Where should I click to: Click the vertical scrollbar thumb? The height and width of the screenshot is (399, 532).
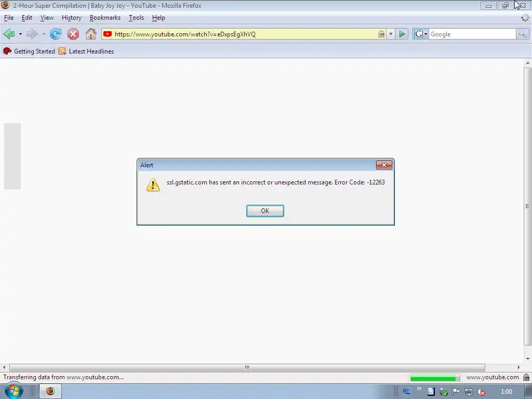pyautogui.click(x=528, y=206)
